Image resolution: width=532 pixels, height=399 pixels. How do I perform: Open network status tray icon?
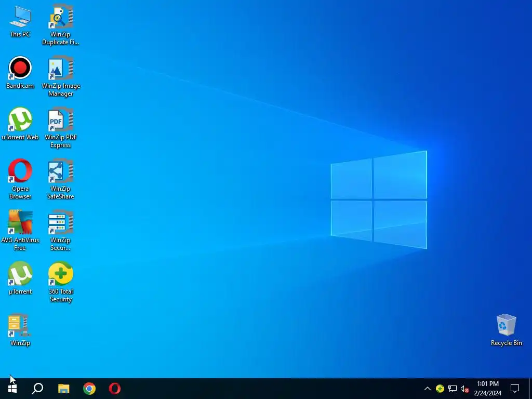[x=453, y=389]
